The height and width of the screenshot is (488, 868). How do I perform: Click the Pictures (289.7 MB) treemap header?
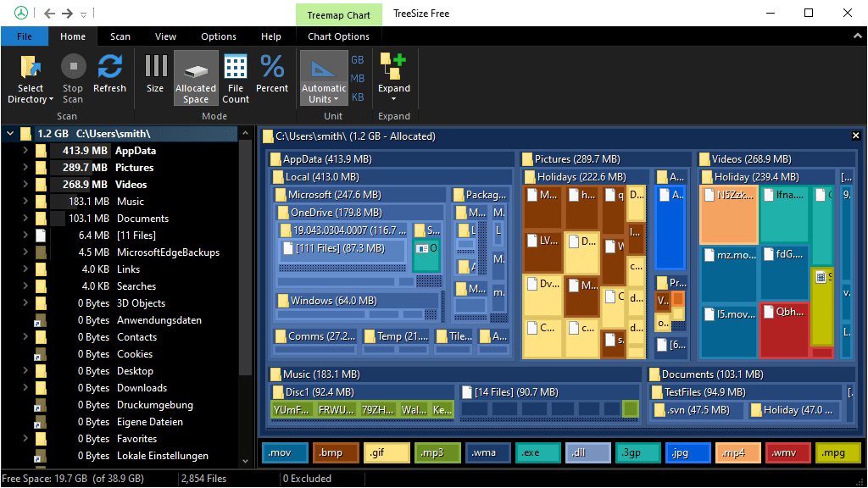click(x=606, y=159)
